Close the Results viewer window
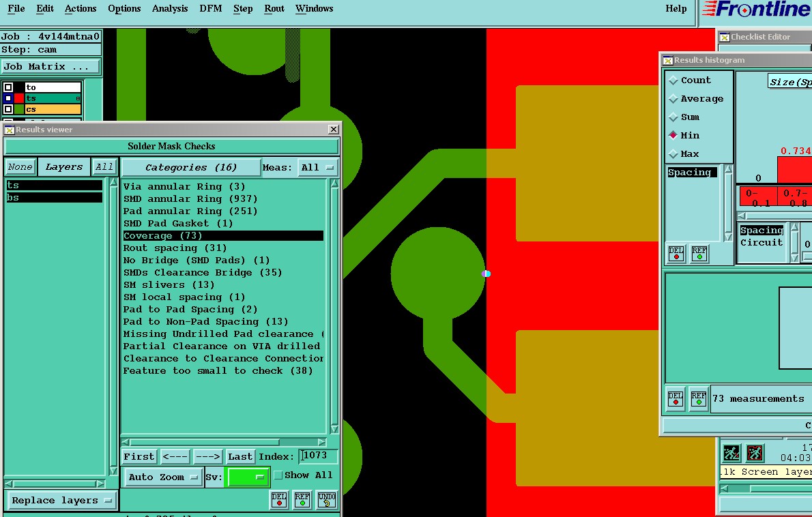The image size is (812, 517). (334, 130)
